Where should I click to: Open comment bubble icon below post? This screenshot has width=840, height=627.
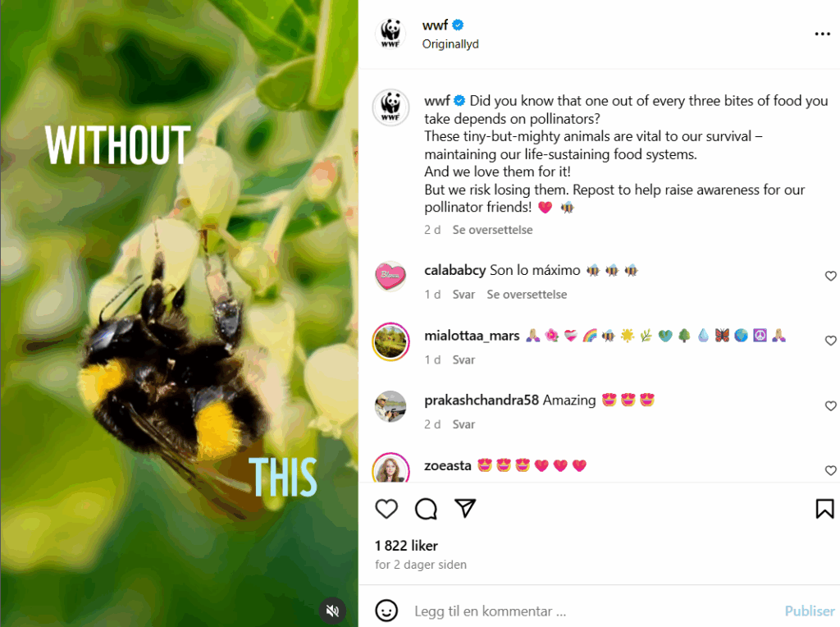[x=426, y=509]
